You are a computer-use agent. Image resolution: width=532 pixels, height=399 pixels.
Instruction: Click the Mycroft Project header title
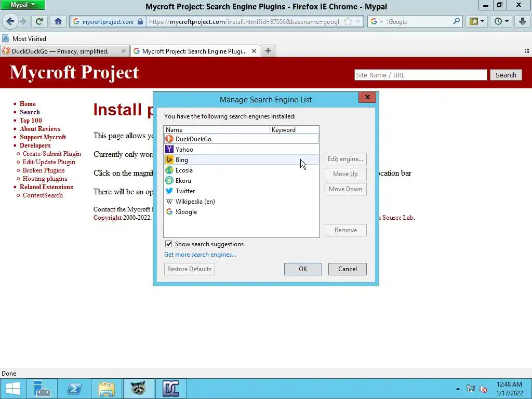tap(74, 72)
